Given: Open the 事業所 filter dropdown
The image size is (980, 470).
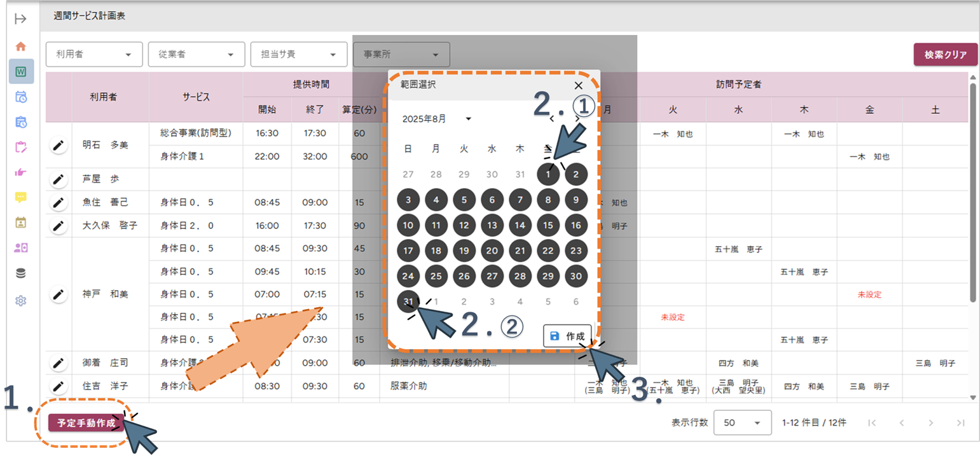Looking at the screenshot, I should coord(401,55).
